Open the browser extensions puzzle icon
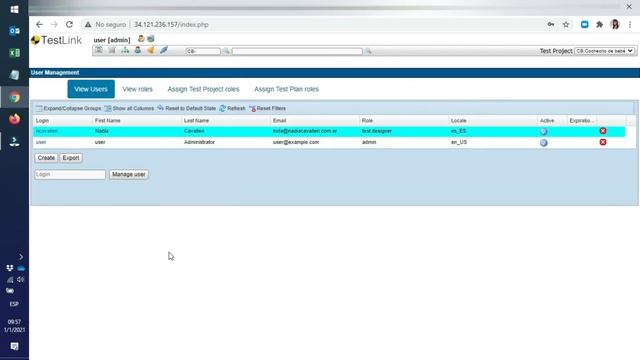640x360 pixels. tap(599, 24)
